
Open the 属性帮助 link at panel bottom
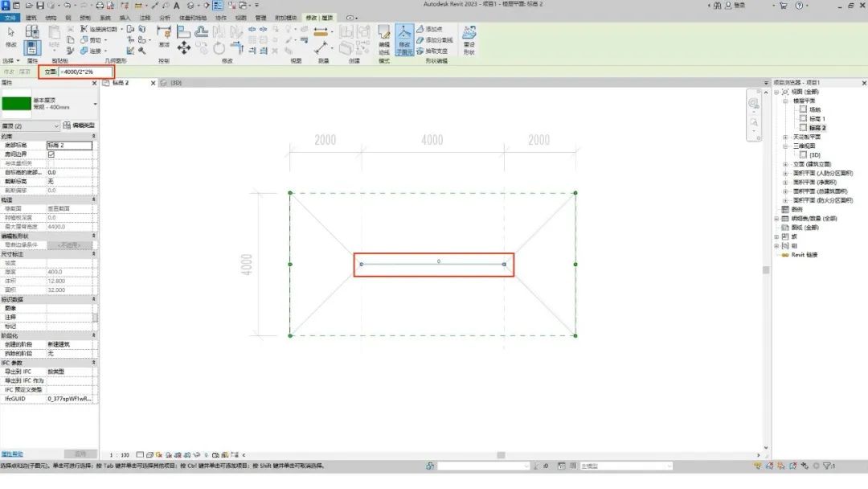pyautogui.click(x=12, y=454)
